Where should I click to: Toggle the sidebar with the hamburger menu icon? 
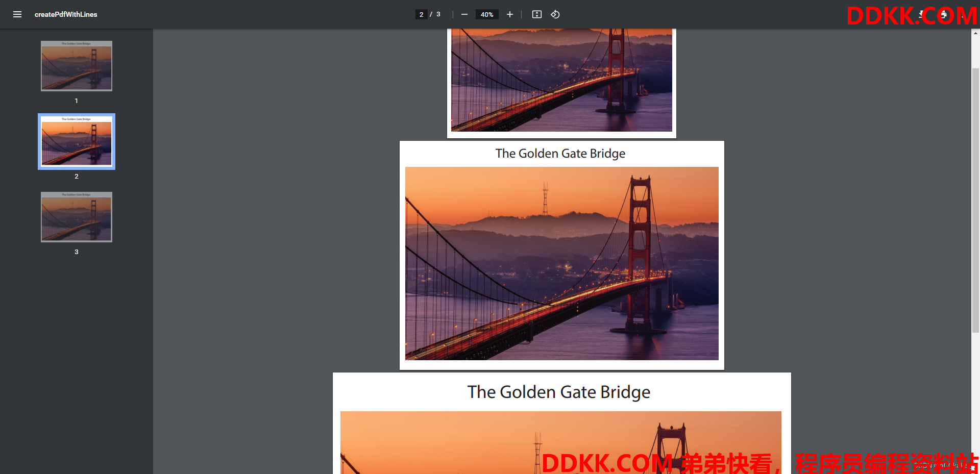coord(17,14)
